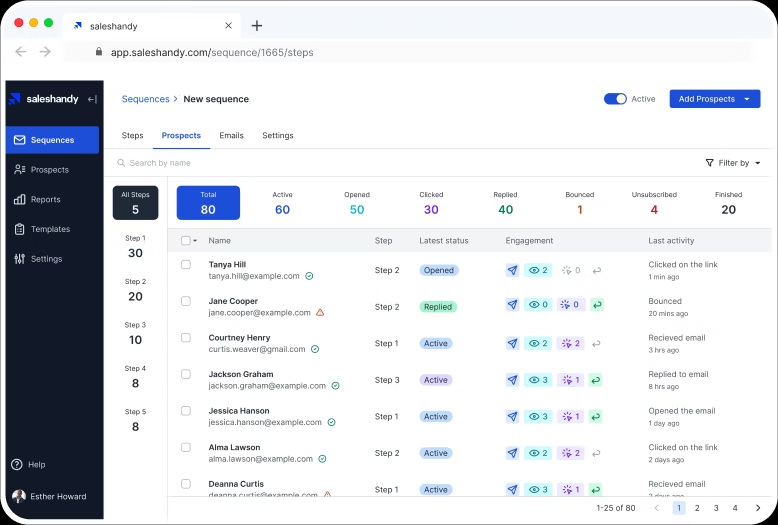Open the select-all checkbox dropdown arrow
The height and width of the screenshot is (525, 778).
195,241
